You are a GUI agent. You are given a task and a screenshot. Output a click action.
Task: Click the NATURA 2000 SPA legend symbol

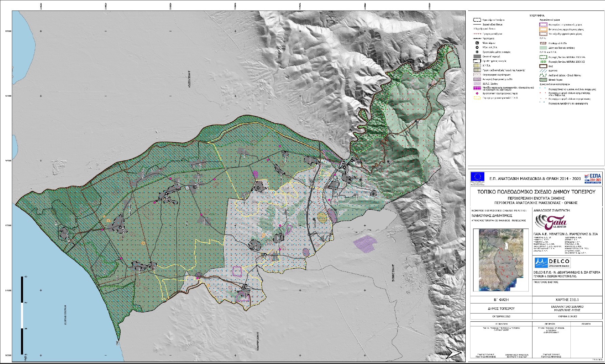click(x=543, y=57)
